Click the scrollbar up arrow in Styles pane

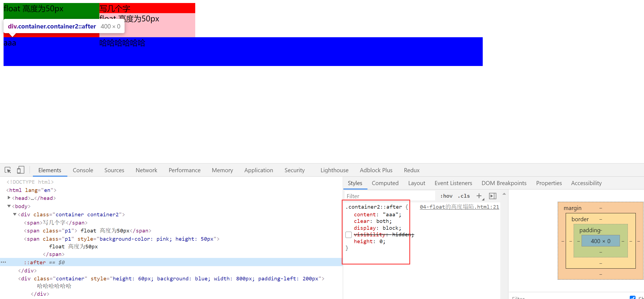(504, 194)
